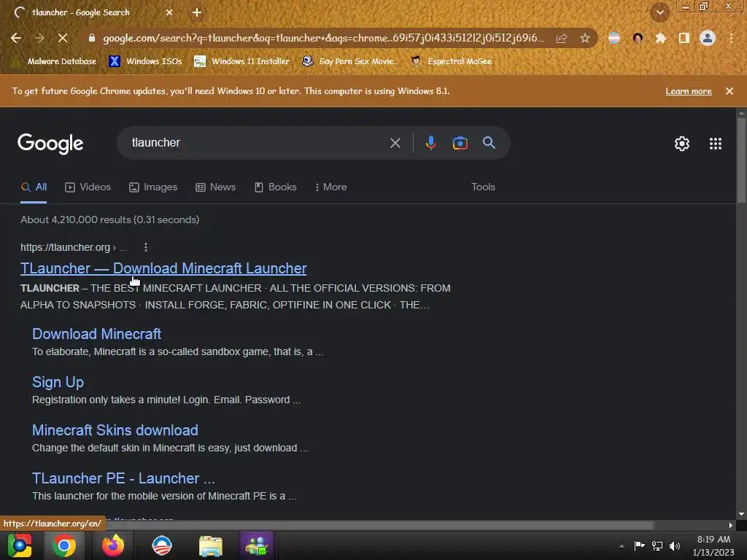Launch Firefox from the taskbar
747x560 pixels.
pyautogui.click(x=113, y=545)
